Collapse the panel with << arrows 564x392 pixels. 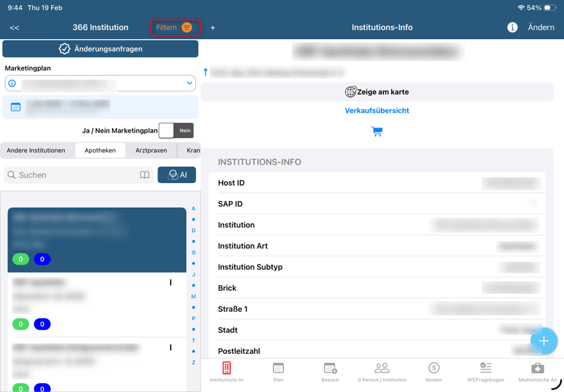[14, 28]
